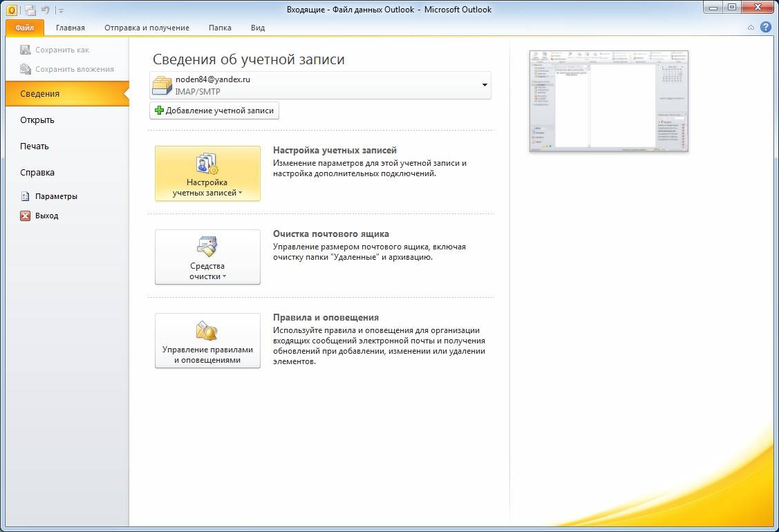Open the Customize Quick Access Toolbar arrow
Image resolution: width=779 pixels, height=532 pixels.
[x=61, y=10]
